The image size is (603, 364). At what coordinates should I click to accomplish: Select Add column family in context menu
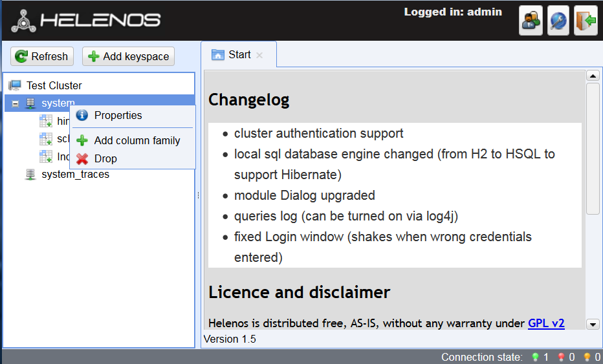click(137, 140)
